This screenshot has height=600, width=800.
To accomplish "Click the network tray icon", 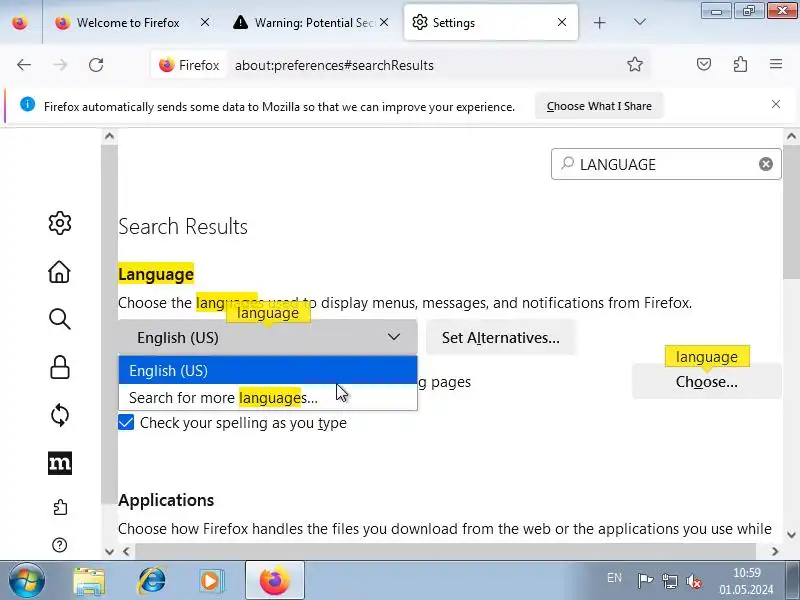I will 669,581.
